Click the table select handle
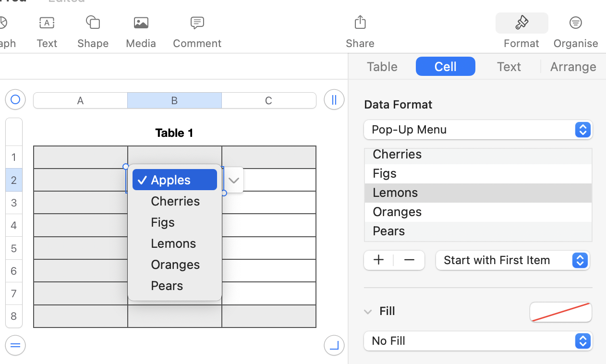Image resolution: width=606 pixels, height=364 pixels. 15,100
